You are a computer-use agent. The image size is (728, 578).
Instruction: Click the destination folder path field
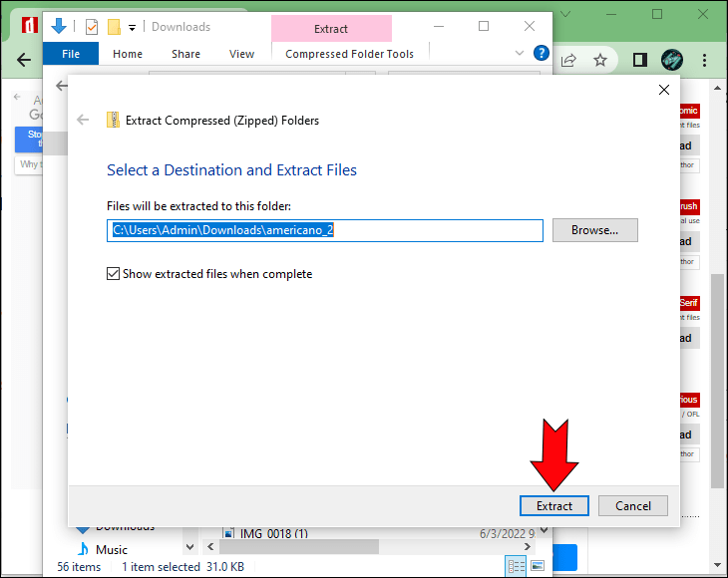325,230
